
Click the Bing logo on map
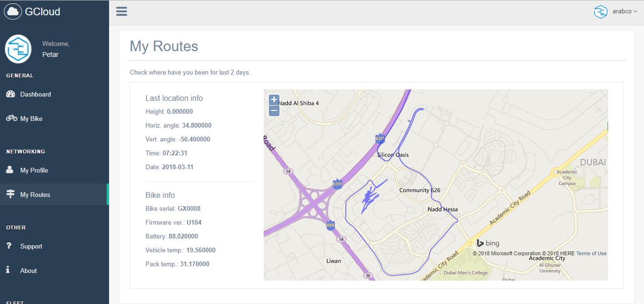tap(488, 243)
